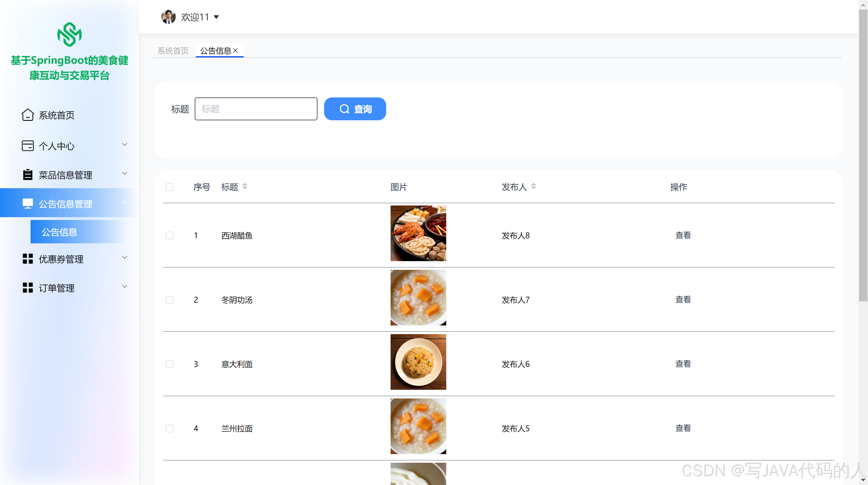Screen dimensions: 868x485
Task: Click the 发布人6 cell
Action: [x=516, y=364]
